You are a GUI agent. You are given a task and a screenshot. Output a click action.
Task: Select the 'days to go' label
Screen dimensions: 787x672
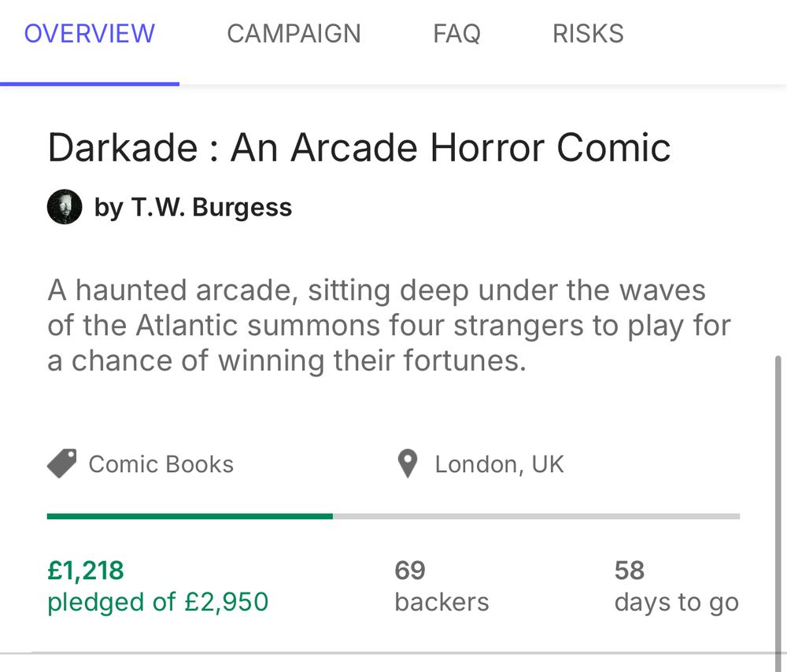point(676,602)
